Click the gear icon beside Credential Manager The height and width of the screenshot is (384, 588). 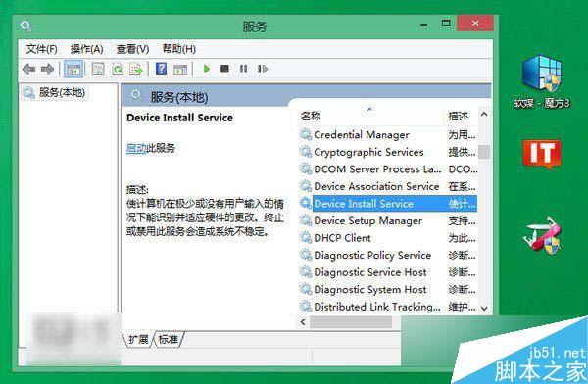(306, 134)
